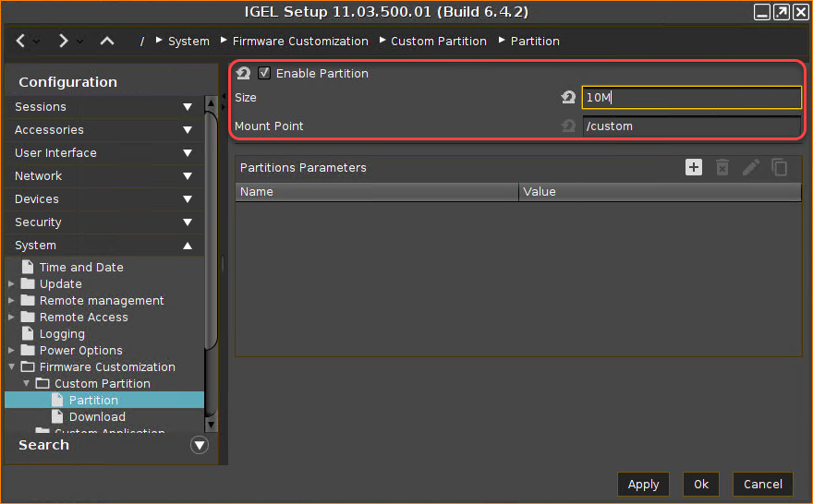Uncheck the Enable Partition checkbox
The image size is (813, 504).
pyautogui.click(x=264, y=73)
